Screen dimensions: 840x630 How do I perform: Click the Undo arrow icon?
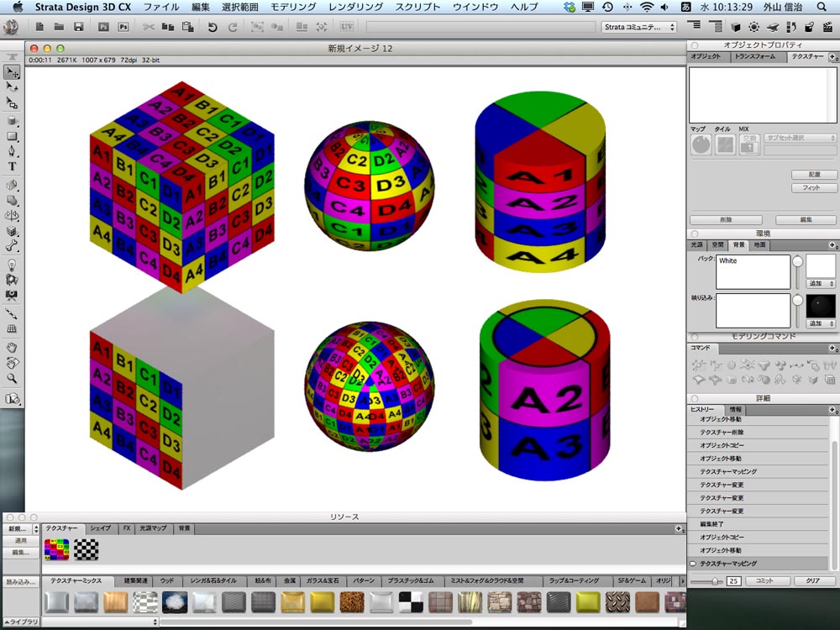pos(213,27)
